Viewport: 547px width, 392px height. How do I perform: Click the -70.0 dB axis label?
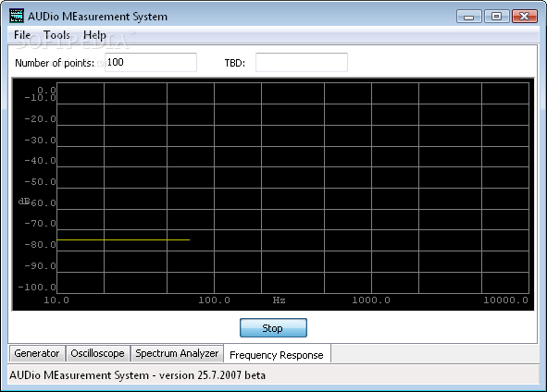[40, 224]
